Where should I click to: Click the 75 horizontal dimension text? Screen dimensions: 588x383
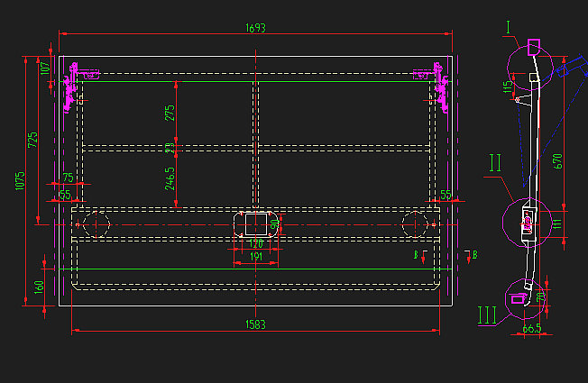coord(68,178)
